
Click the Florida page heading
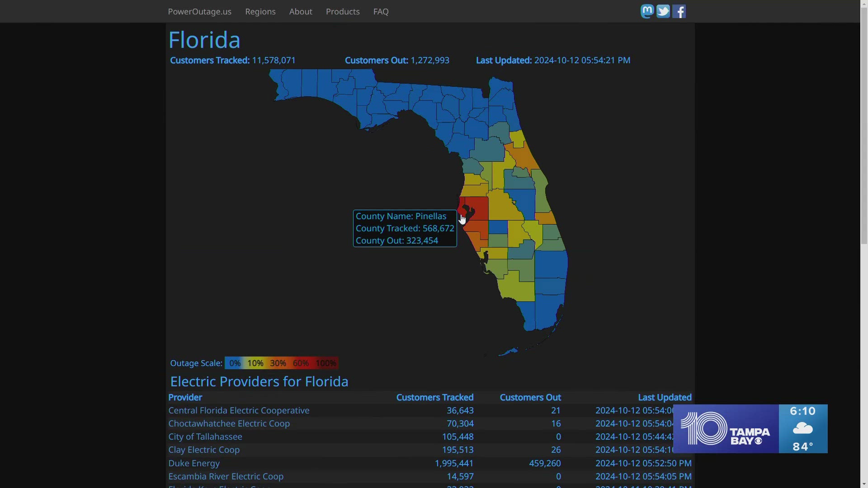[204, 40]
